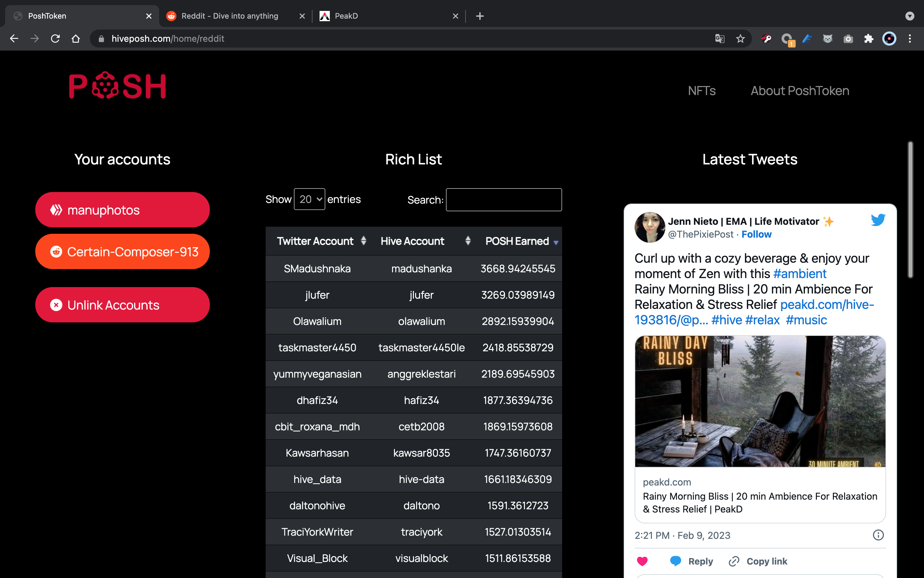Open Rainy Day Bliss image thumbnail
This screenshot has height=578, width=924.
click(760, 401)
